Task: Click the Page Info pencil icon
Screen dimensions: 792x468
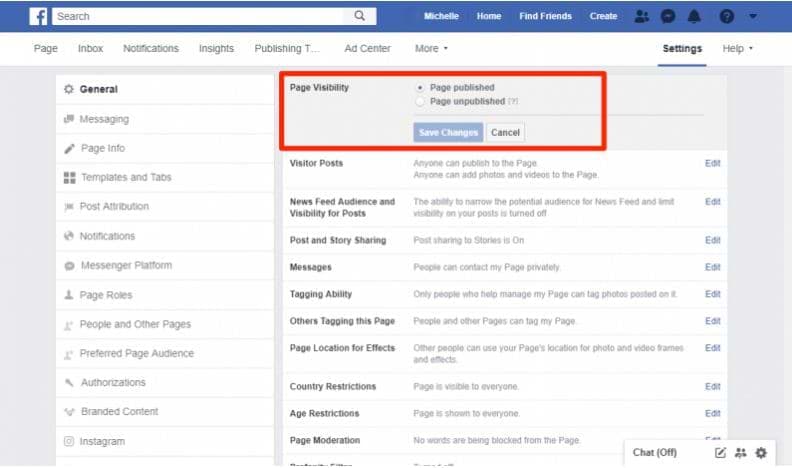Action: pos(69,148)
